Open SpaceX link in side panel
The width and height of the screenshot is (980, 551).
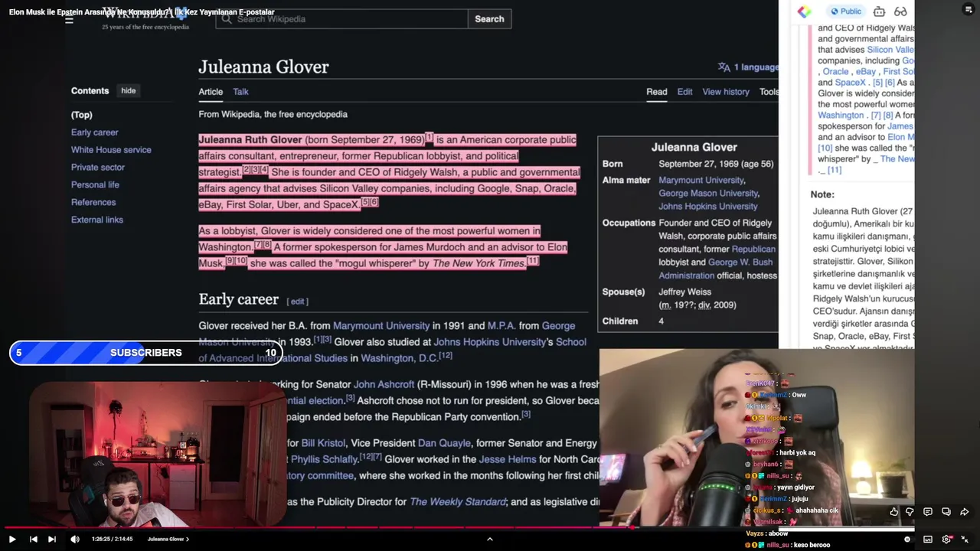point(850,83)
